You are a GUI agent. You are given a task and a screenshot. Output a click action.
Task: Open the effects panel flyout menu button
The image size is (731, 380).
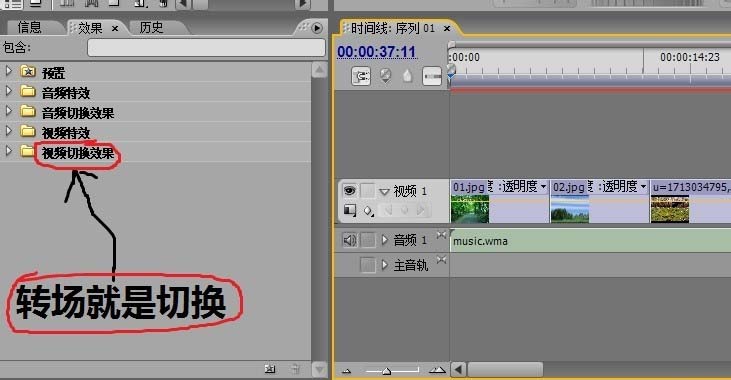(317, 28)
